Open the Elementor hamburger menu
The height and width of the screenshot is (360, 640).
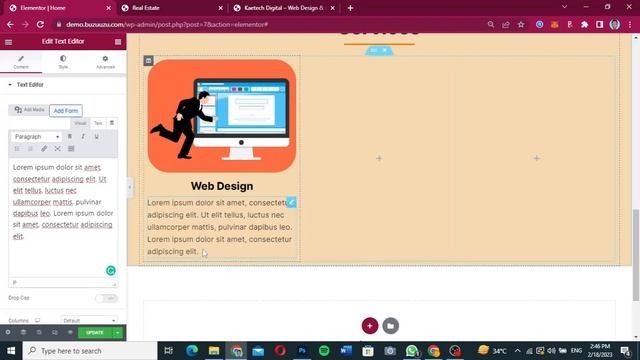[9, 42]
